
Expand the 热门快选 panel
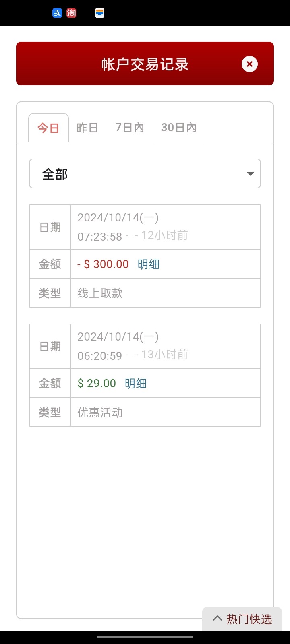click(x=242, y=619)
